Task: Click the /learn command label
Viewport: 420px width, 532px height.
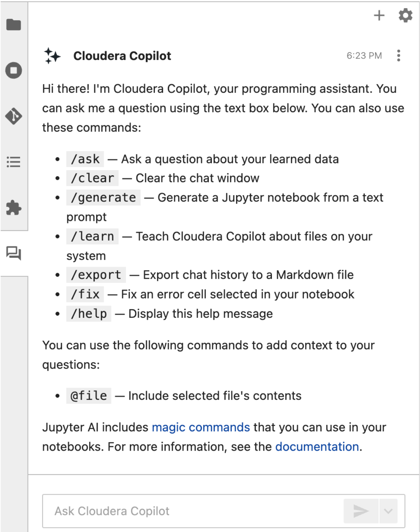Action: (x=92, y=237)
